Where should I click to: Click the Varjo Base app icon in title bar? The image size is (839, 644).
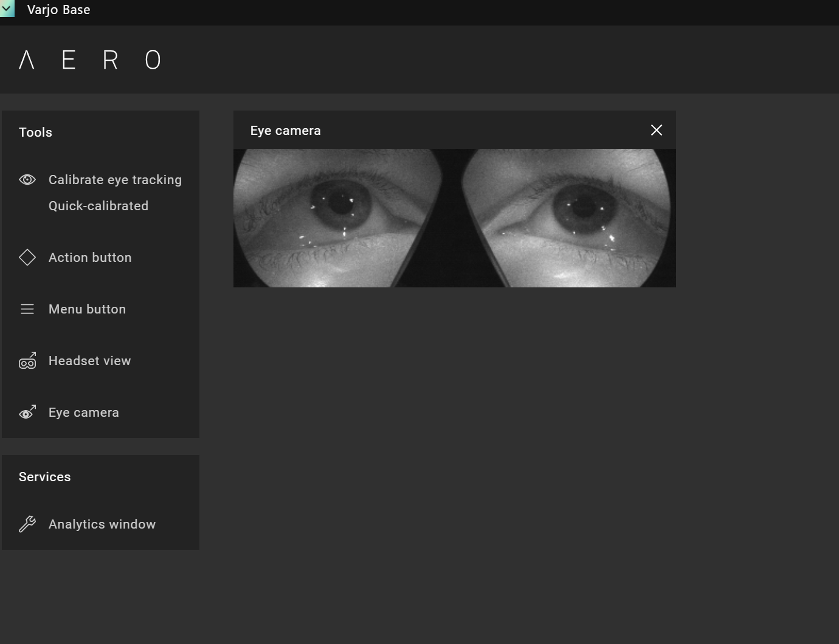7,9
